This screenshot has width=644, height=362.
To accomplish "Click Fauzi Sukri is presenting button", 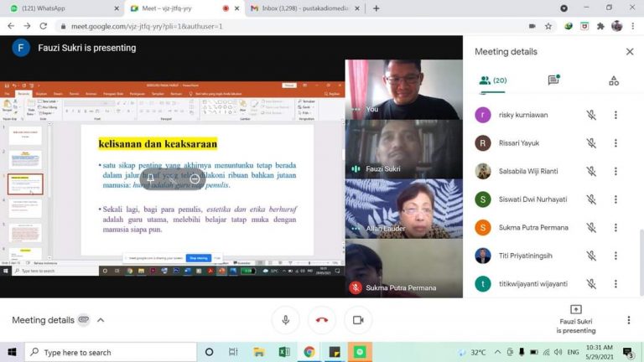I will point(576,320).
